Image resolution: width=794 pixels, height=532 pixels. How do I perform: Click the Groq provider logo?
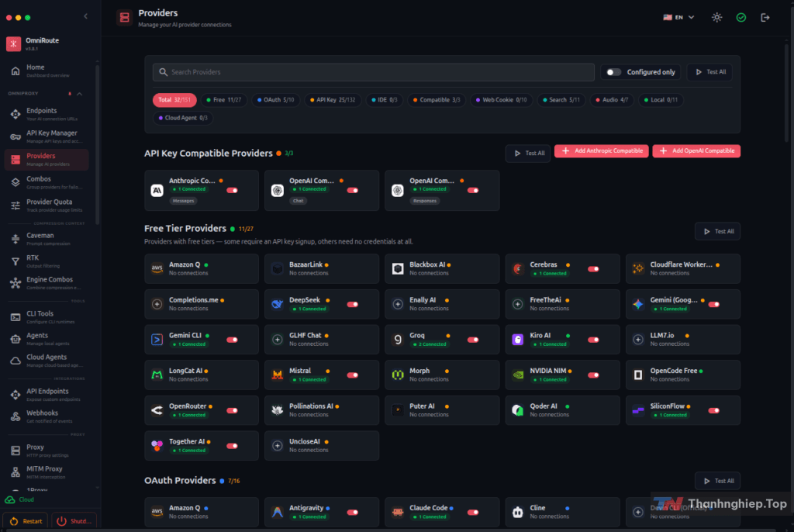click(x=398, y=340)
